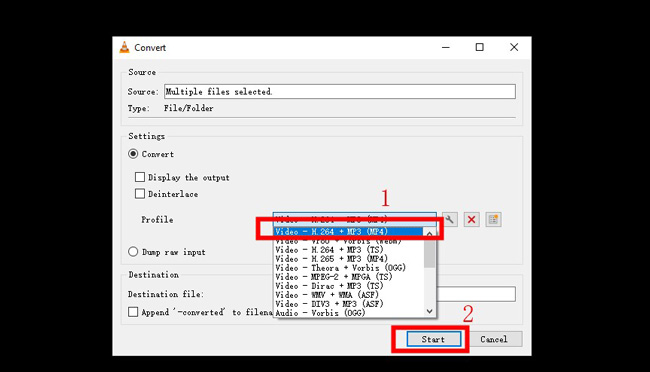650x372 pixels.
Task: Choose Video - H.264 + MP3 (TS) profile
Action: point(349,250)
